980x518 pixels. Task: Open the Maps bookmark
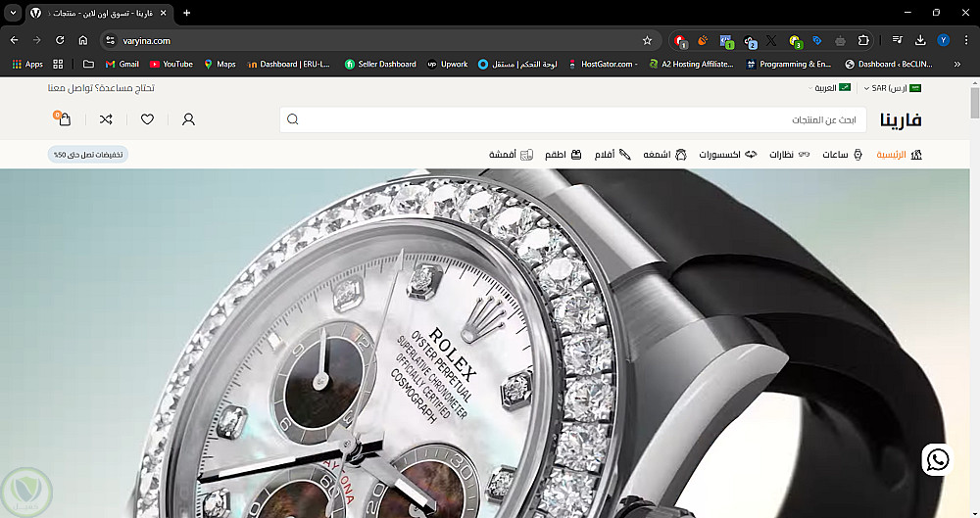tap(220, 64)
